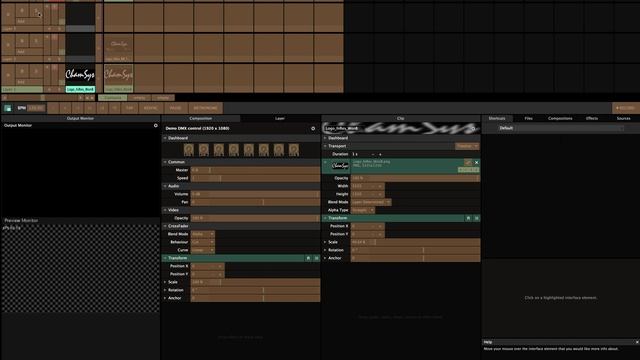640x360 pixels.
Task: Open the Default shortcuts preset dropdown
Action: tap(570, 128)
